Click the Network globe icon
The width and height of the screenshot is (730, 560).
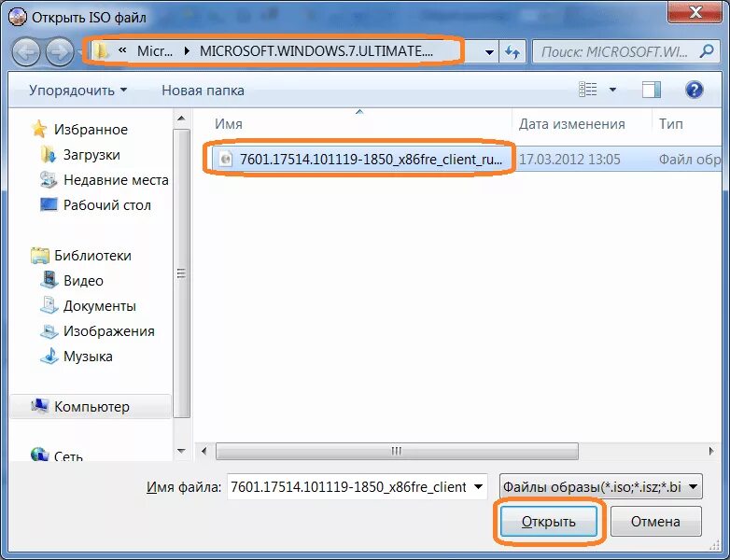(39, 455)
